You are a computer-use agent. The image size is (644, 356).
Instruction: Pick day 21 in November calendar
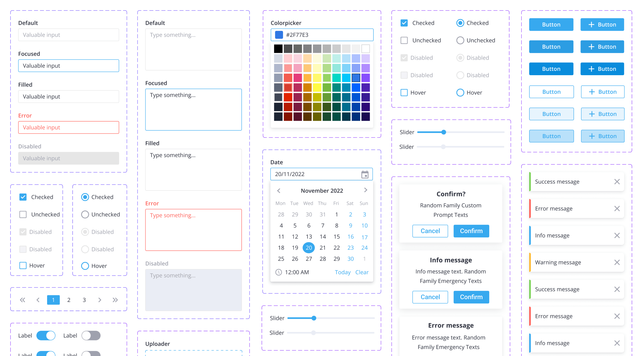click(x=322, y=248)
